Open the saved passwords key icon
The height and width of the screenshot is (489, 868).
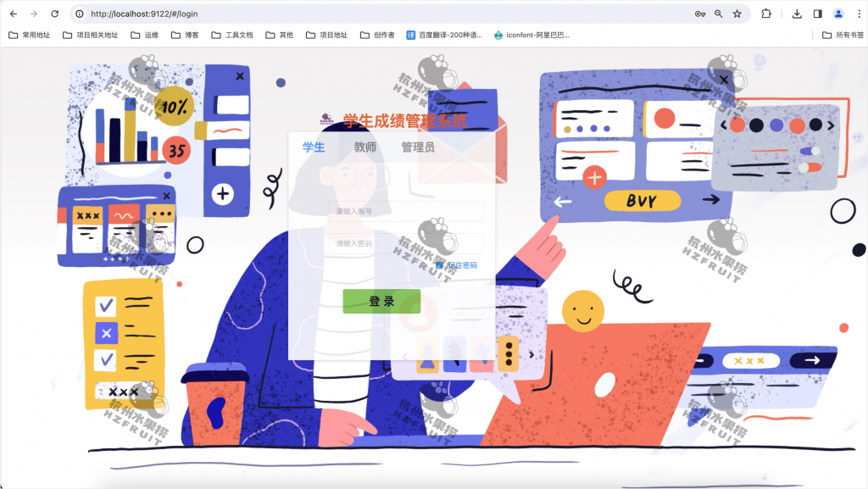[x=701, y=14]
